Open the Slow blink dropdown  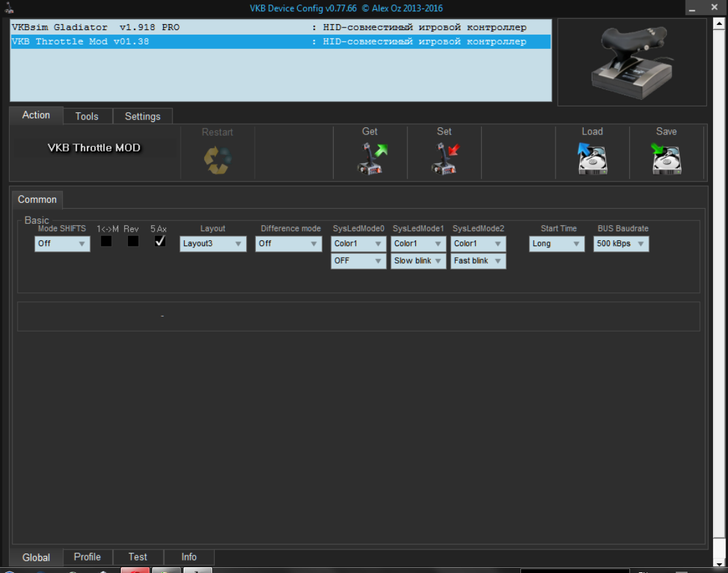tap(419, 261)
